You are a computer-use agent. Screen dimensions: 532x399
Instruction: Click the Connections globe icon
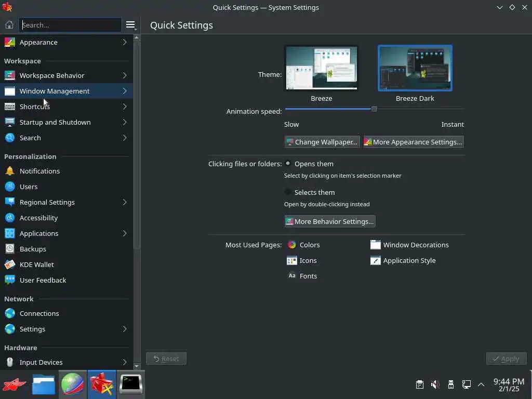click(10, 313)
